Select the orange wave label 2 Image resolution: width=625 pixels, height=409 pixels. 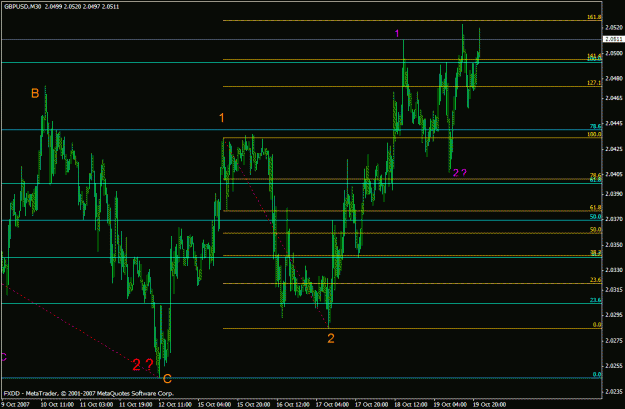331,338
